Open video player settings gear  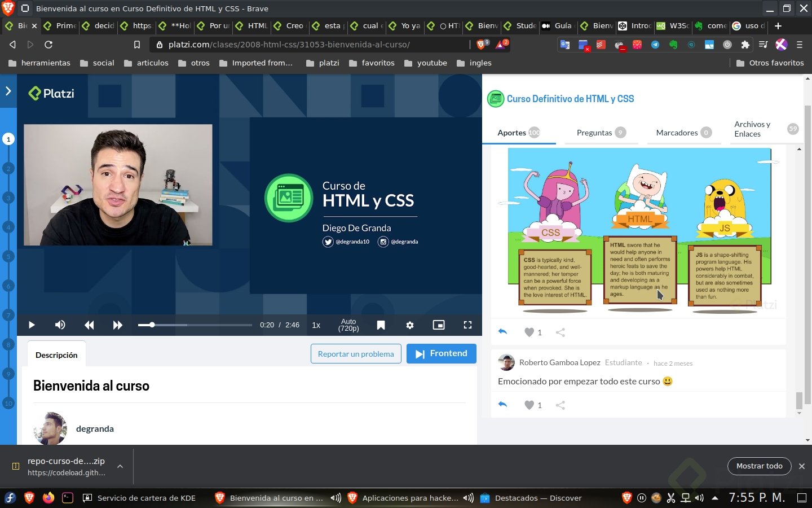(410, 325)
